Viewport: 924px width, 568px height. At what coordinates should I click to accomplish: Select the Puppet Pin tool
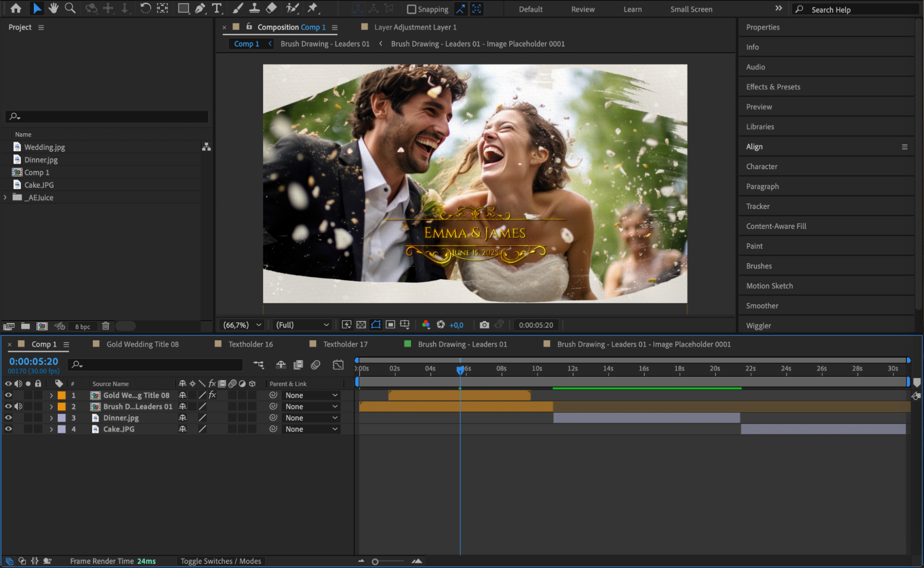pyautogui.click(x=313, y=8)
